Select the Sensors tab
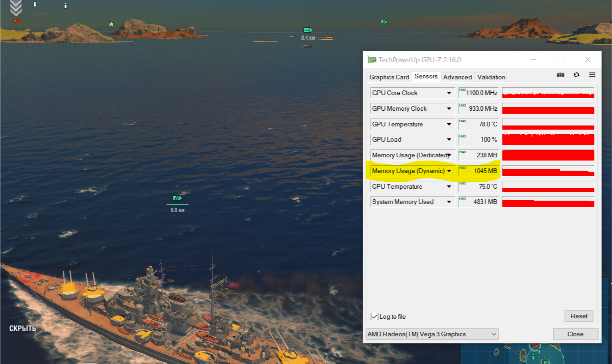The width and height of the screenshot is (612, 364). [x=426, y=77]
